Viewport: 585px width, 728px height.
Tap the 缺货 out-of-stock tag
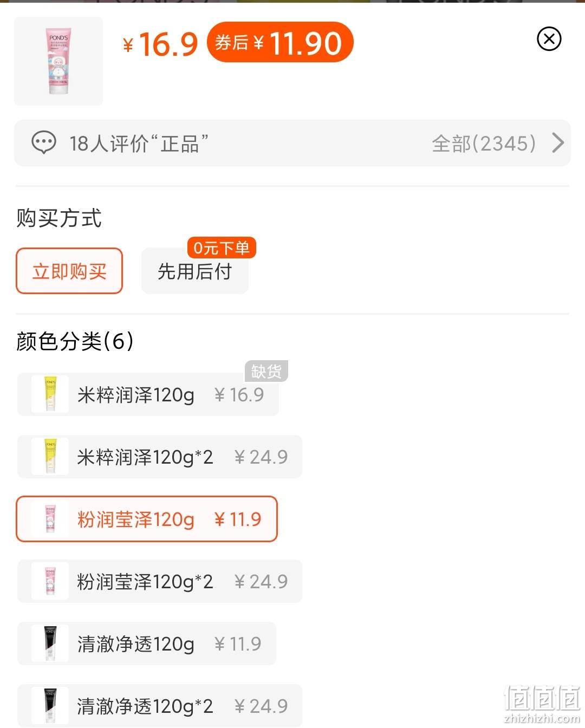coord(266,371)
